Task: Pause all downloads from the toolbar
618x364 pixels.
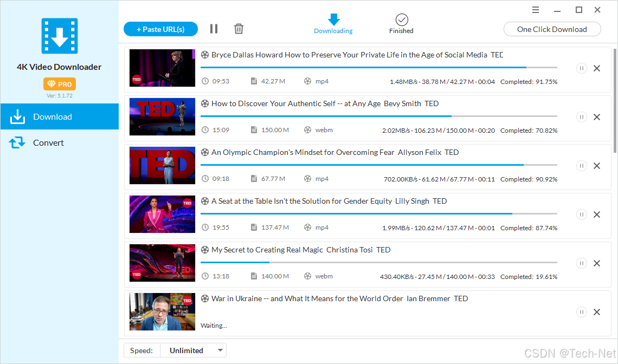Action: coord(214,29)
